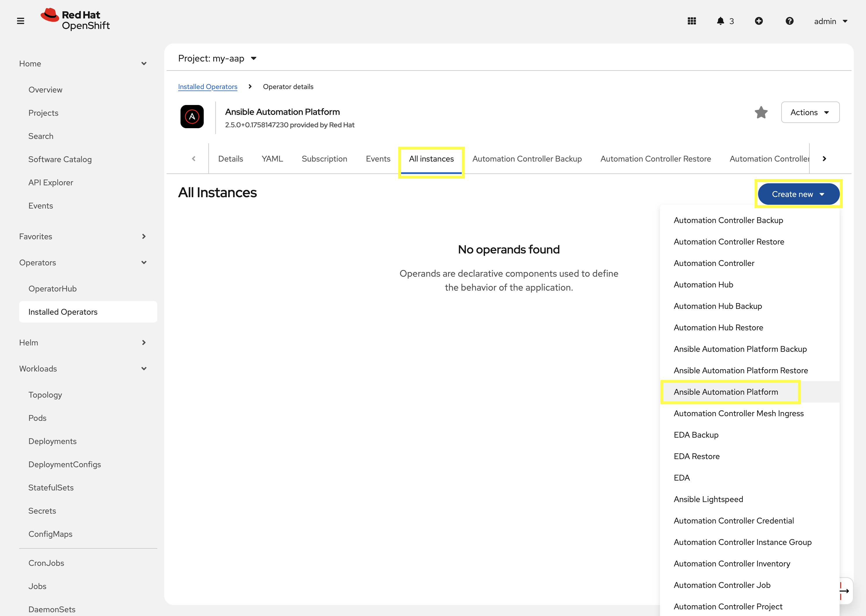
Task: Open the navigation hamburger menu
Action: pos(20,21)
